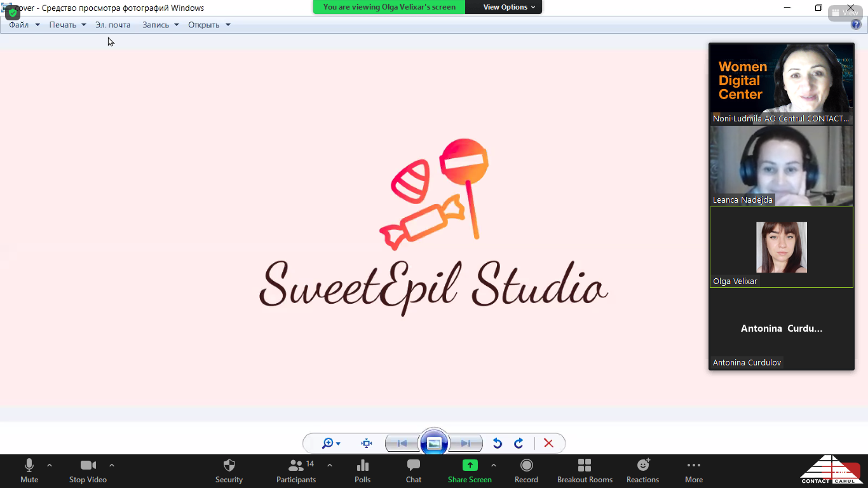Open the Файл menu
Viewport: 868px width, 488px height.
coord(24,25)
